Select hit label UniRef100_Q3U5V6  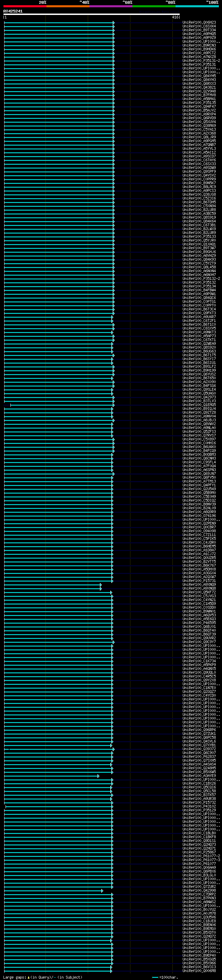[x=199, y=917]
